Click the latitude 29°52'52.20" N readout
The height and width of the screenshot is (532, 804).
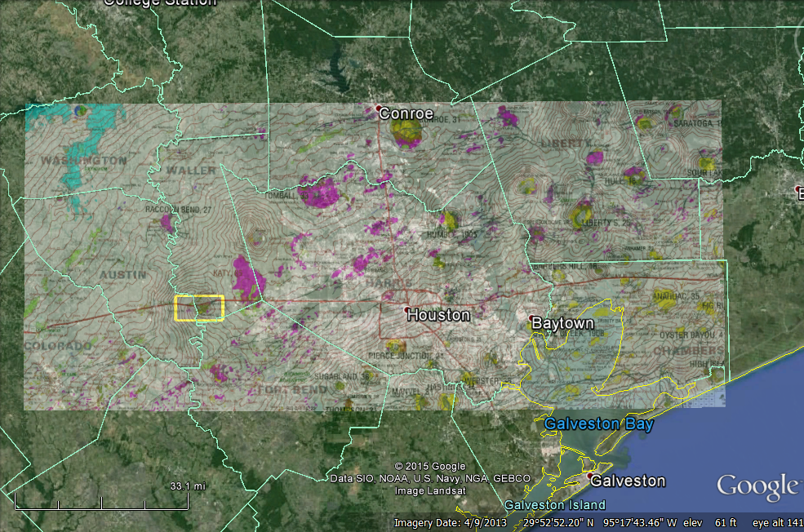(558, 523)
